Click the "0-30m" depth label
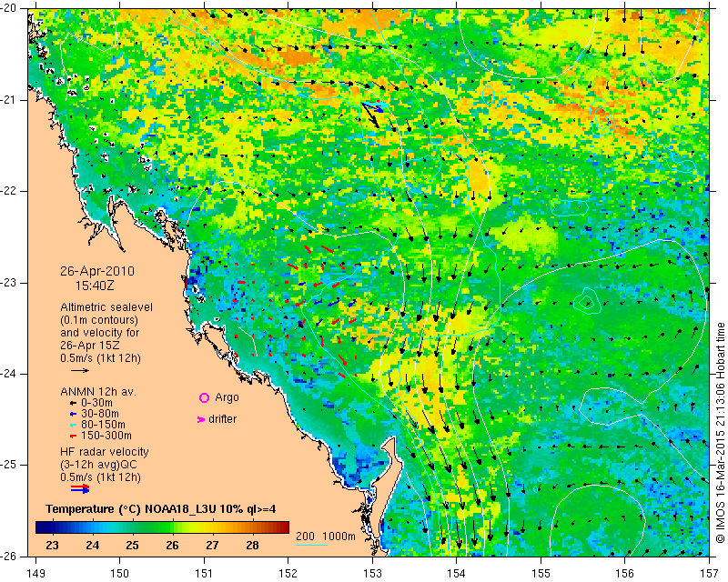This screenshot has width=728, height=582. 96,403
